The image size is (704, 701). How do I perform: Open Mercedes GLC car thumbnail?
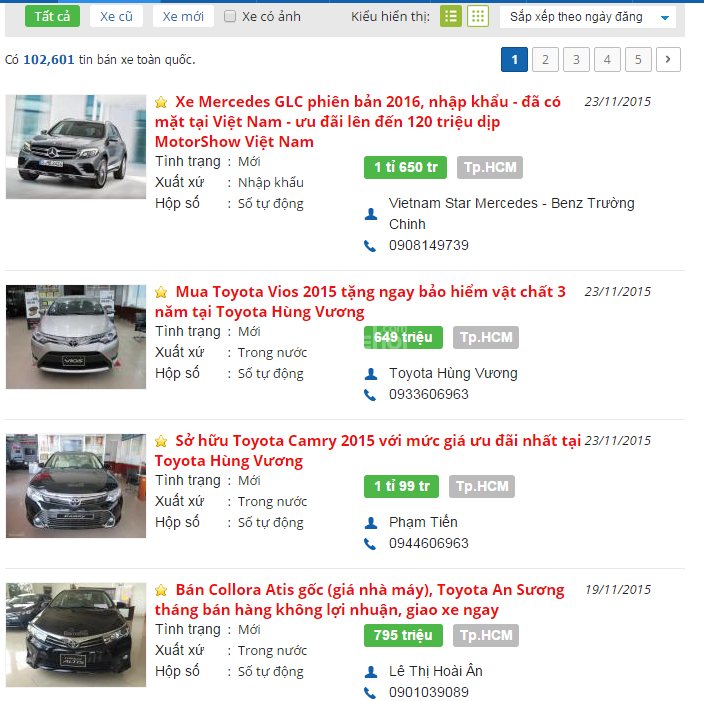tap(76, 147)
